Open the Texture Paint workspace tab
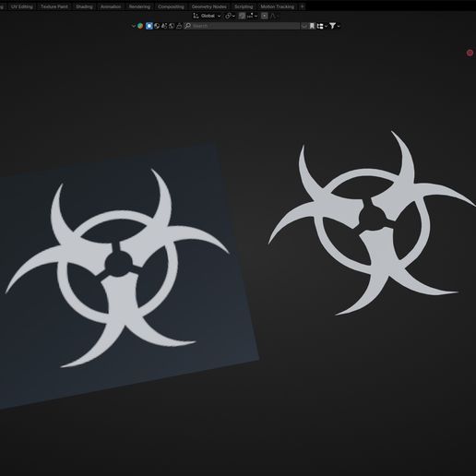 coord(54,6)
